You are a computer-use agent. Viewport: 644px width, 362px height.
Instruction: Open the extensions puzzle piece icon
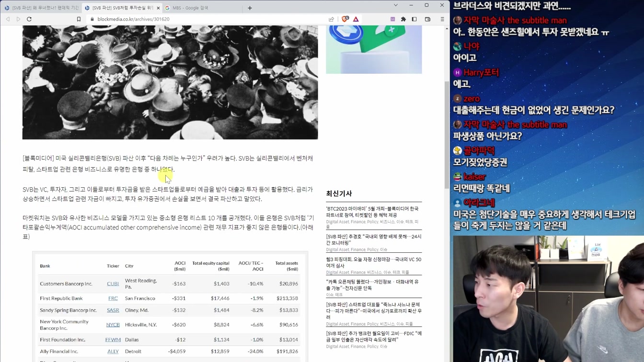click(x=403, y=19)
